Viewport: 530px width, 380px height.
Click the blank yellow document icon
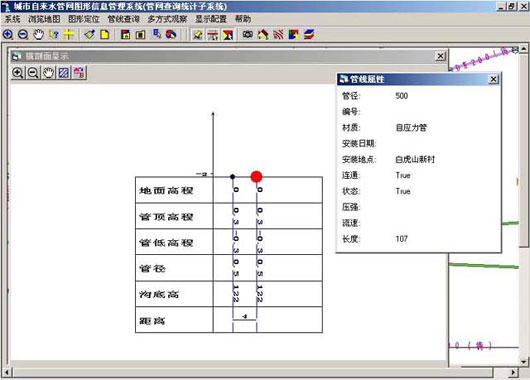[x=105, y=34]
